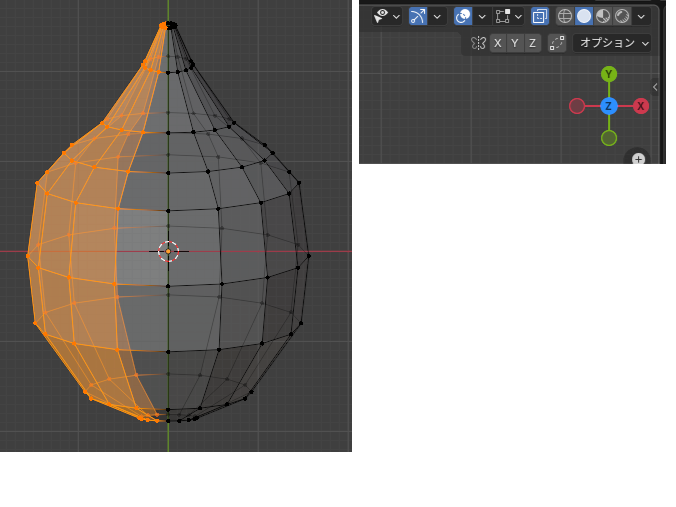Screen dimensions: 676x507
Task: Enable Z axis mirror
Action: 533,43
